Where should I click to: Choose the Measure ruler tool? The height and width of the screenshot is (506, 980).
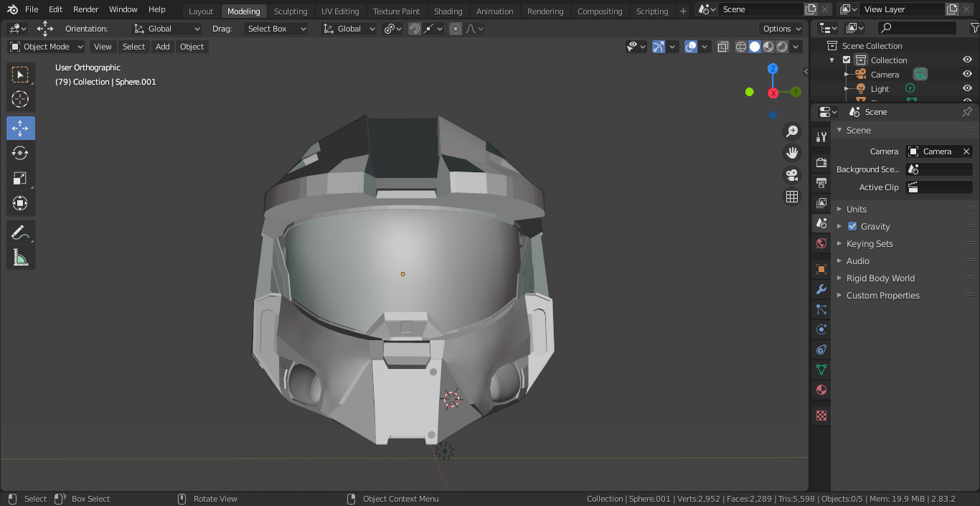point(20,258)
